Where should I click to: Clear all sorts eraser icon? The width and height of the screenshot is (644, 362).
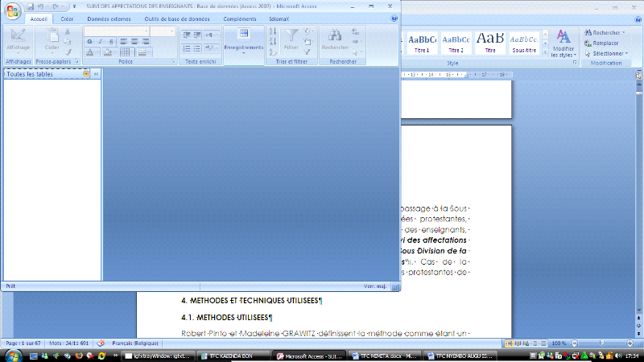click(273, 52)
